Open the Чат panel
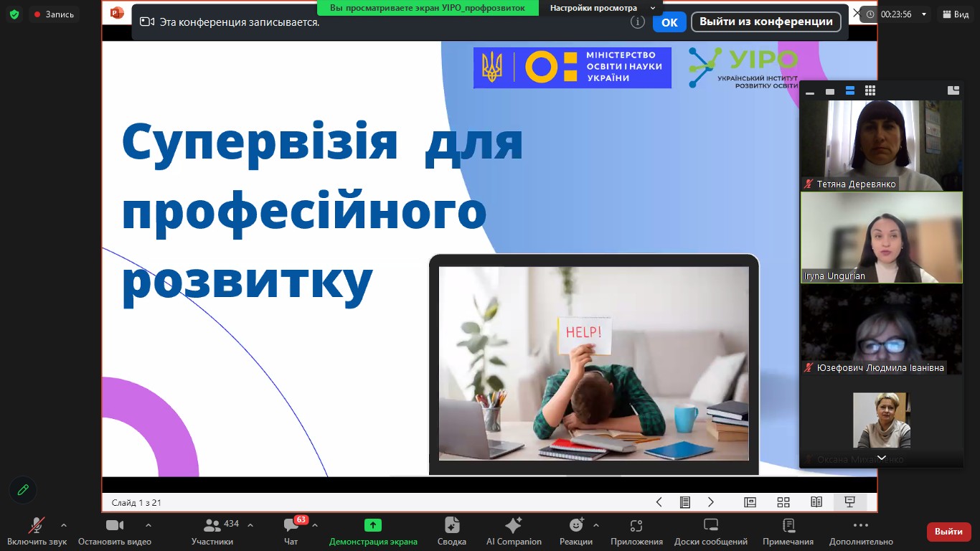 point(291,531)
